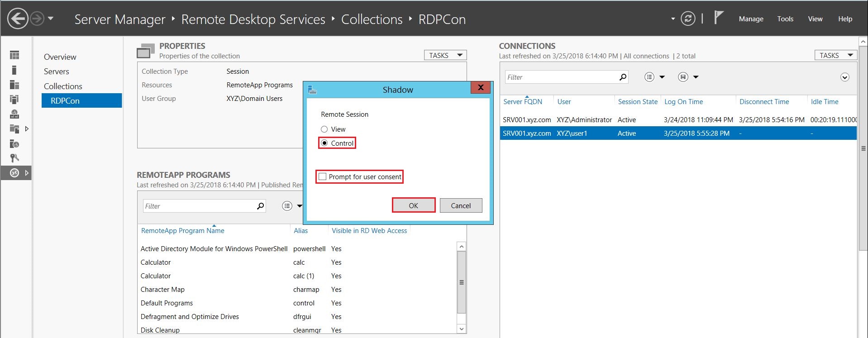Sort by Visible in RD Web Access column
This screenshot has height=338, width=868.
click(369, 231)
